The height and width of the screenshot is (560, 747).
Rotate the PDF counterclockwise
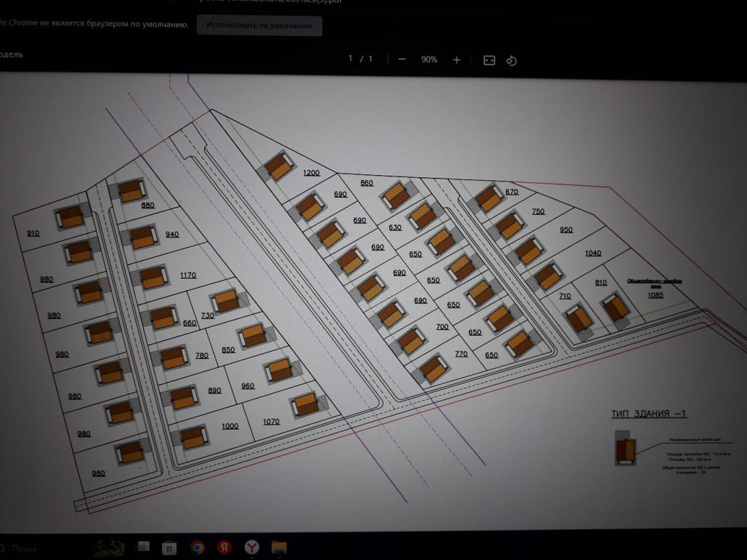point(511,61)
